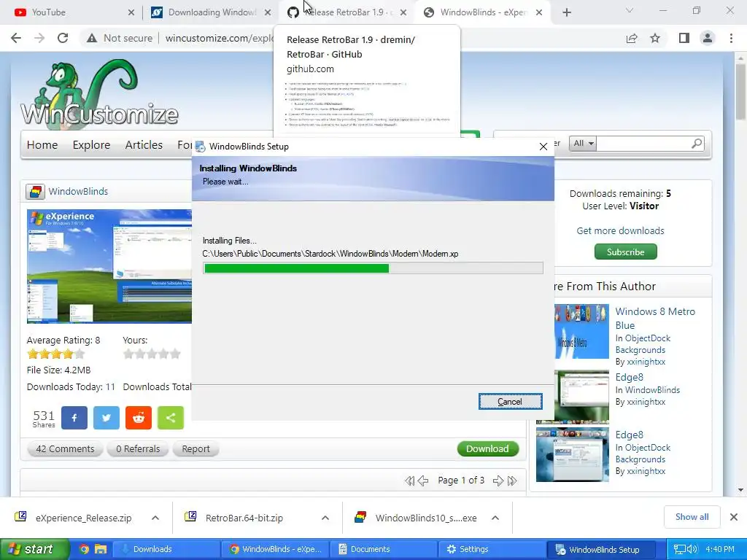Image resolution: width=747 pixels, height=560 pixels.
Task: Close the downloads bar
Action: 734,517
